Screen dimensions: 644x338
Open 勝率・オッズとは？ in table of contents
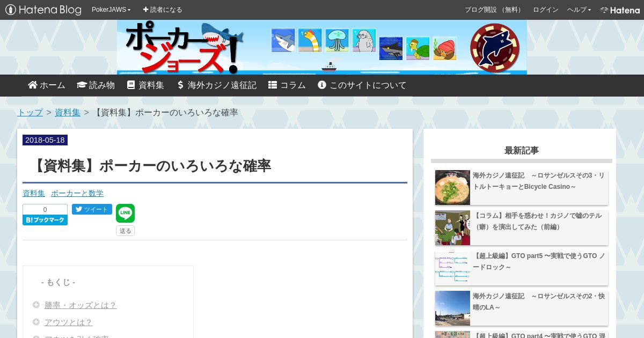(80, 305)
